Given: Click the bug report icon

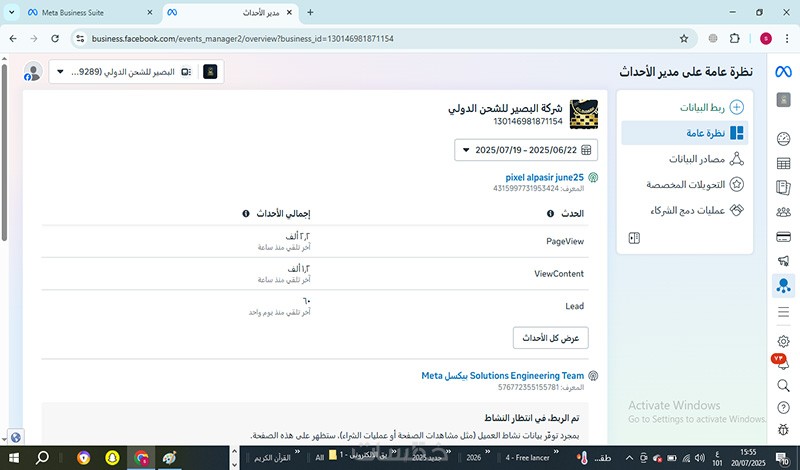Looking at the screenshot, I should click(783, 429).
